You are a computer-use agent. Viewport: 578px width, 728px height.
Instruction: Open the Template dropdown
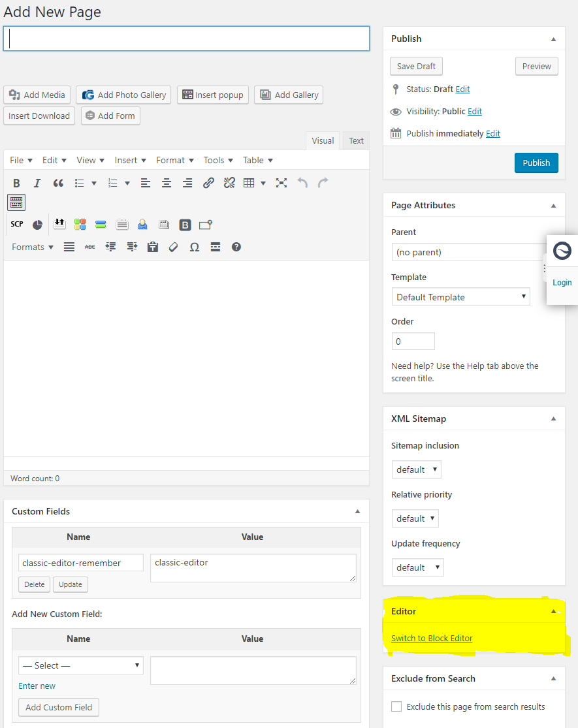460,297
